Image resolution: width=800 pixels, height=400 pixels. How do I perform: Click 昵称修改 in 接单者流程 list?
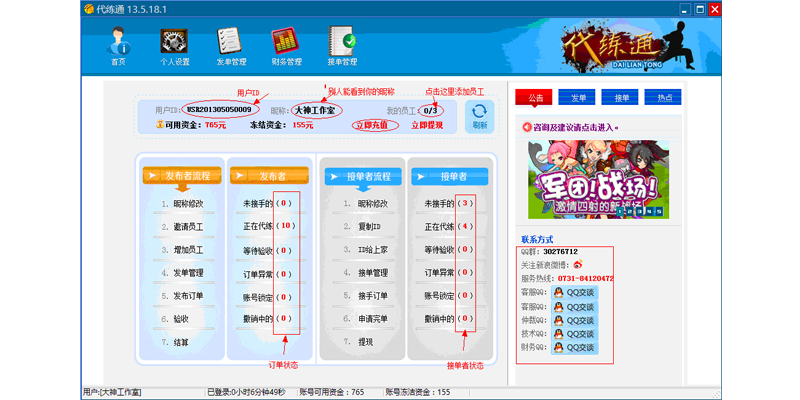pyautogui.click(x=373, y=204)
